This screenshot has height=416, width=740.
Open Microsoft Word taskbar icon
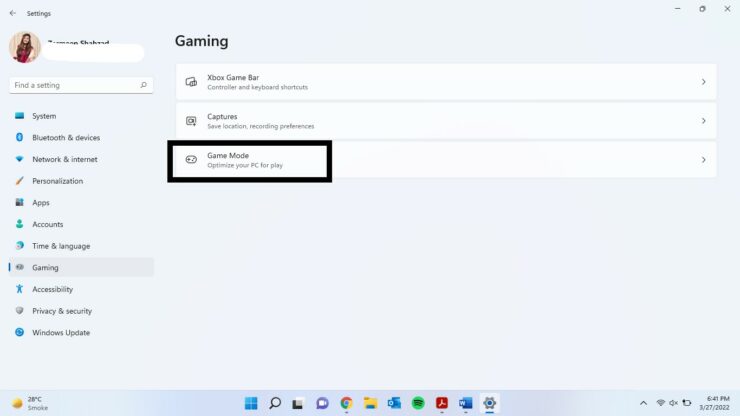click(465, 403)
